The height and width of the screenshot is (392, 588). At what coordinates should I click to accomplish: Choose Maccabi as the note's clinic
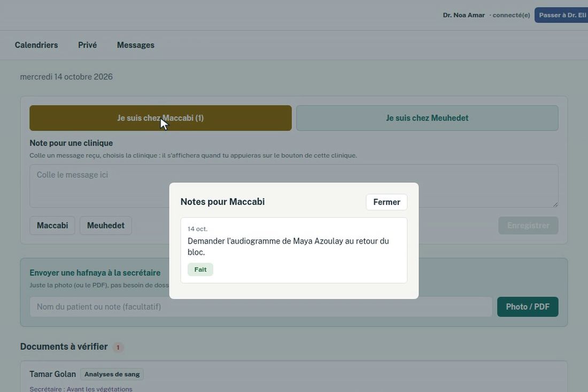(52, 226)
